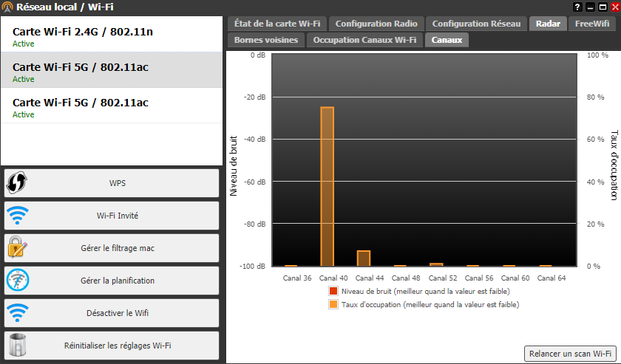This screenshot has height=364, width=621.
Task: Open the FreeWifi tab
Action: click(592, 24)
